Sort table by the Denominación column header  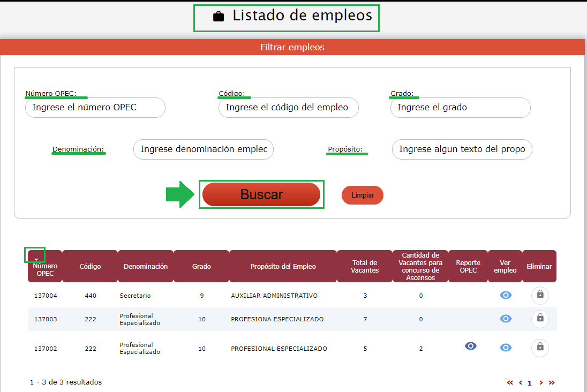point(146,266)
